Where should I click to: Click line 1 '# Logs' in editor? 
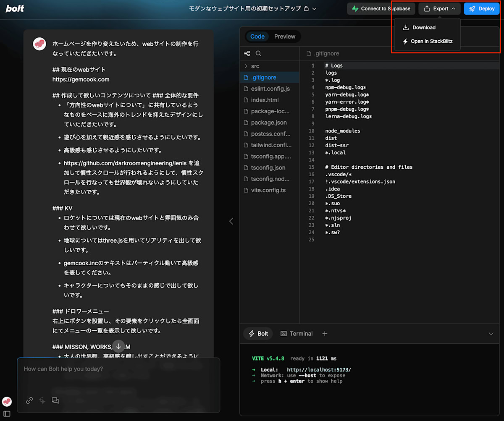point(334,65)
